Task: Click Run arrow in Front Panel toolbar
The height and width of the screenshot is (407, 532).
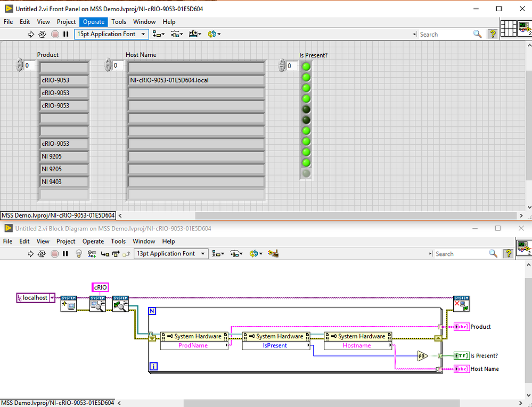Action: (31, 34)
